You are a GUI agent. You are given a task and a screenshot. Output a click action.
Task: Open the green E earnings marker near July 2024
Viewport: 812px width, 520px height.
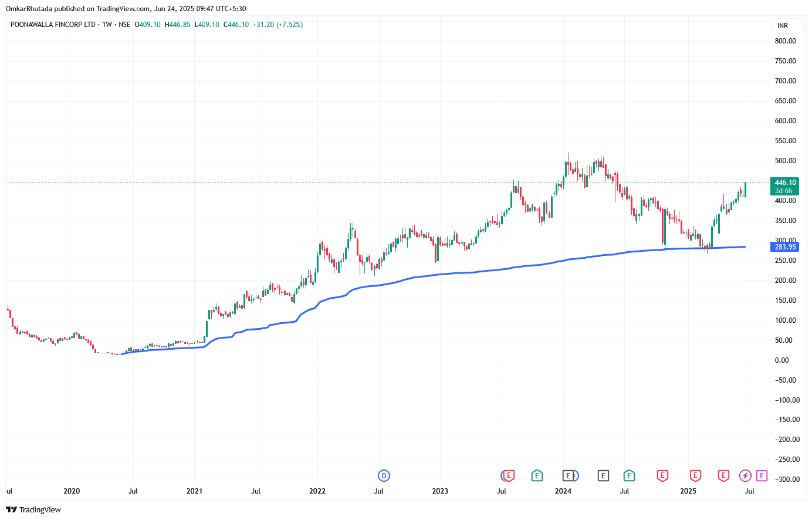tap(629, 475)
